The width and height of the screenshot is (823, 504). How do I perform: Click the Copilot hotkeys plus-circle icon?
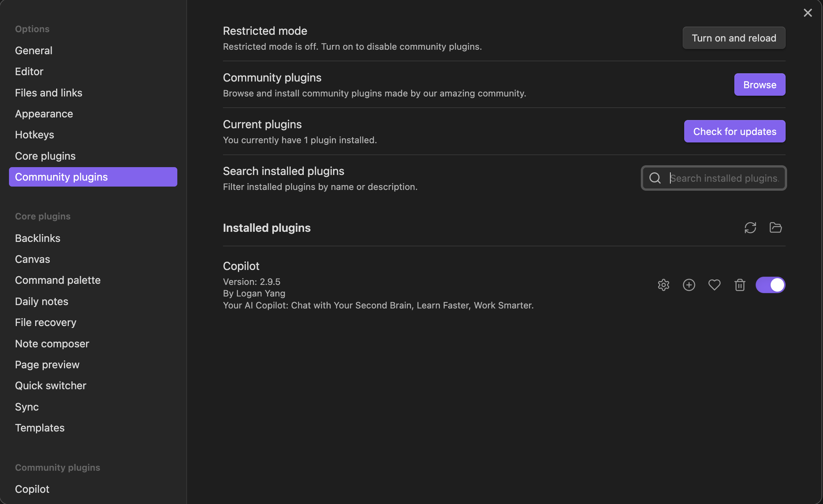click(x=689, y=285)
